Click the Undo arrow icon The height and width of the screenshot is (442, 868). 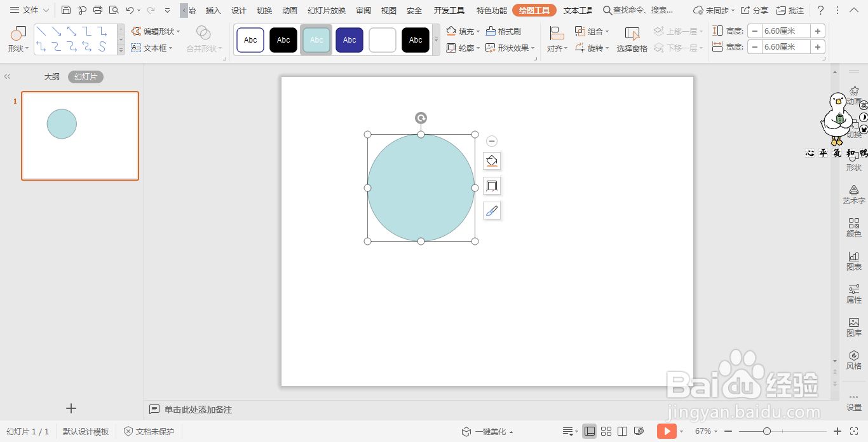[x=130, y=10]
